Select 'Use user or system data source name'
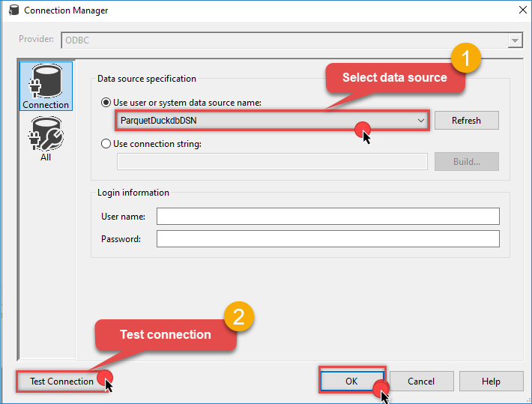Viewport: 532px width, 404px height. [107, 103]
